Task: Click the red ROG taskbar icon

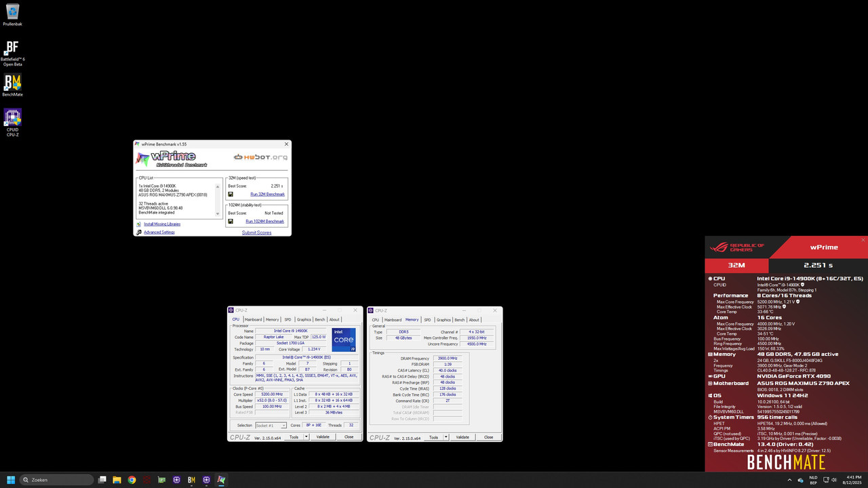Action: (146, 480)
